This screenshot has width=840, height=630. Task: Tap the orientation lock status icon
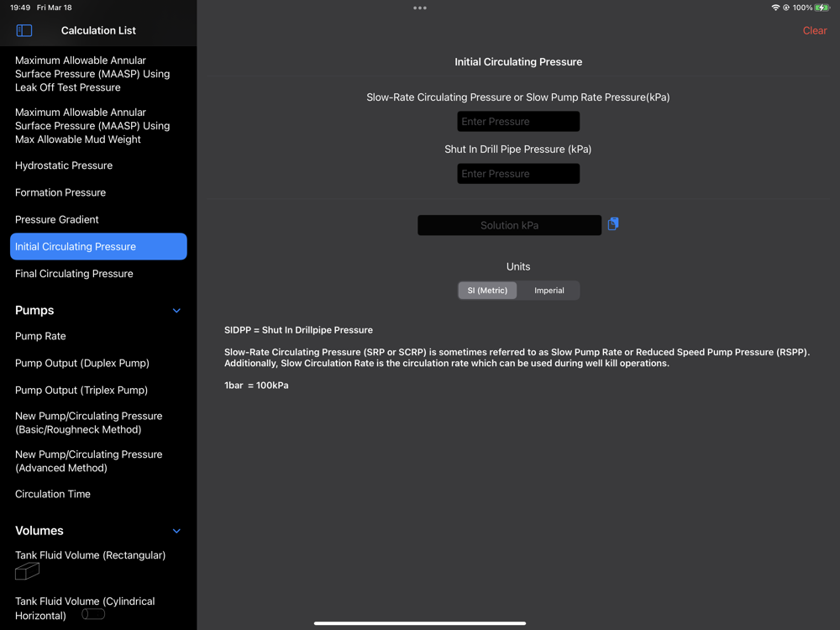(786, 8)
